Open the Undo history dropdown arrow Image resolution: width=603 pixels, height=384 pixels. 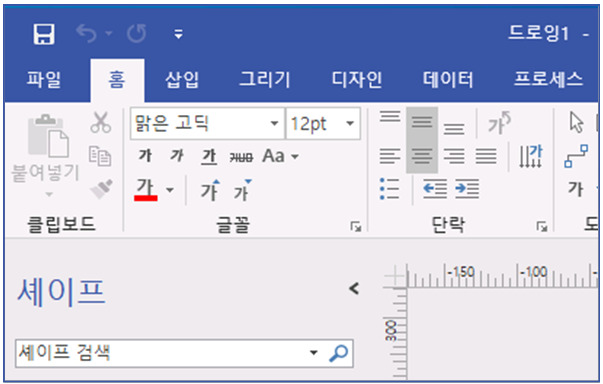pos(109,34)
